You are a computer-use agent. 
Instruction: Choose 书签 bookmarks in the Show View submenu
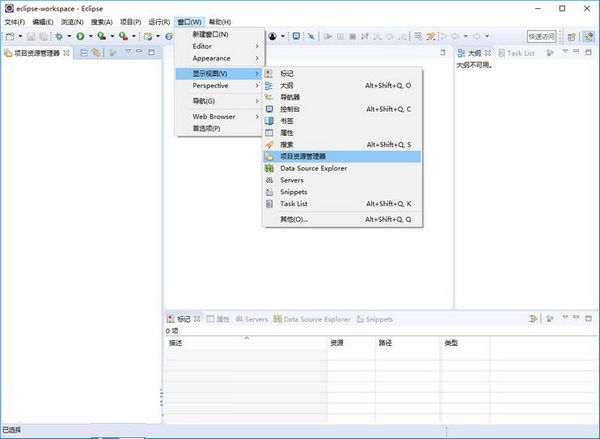(x=342, y=121)
